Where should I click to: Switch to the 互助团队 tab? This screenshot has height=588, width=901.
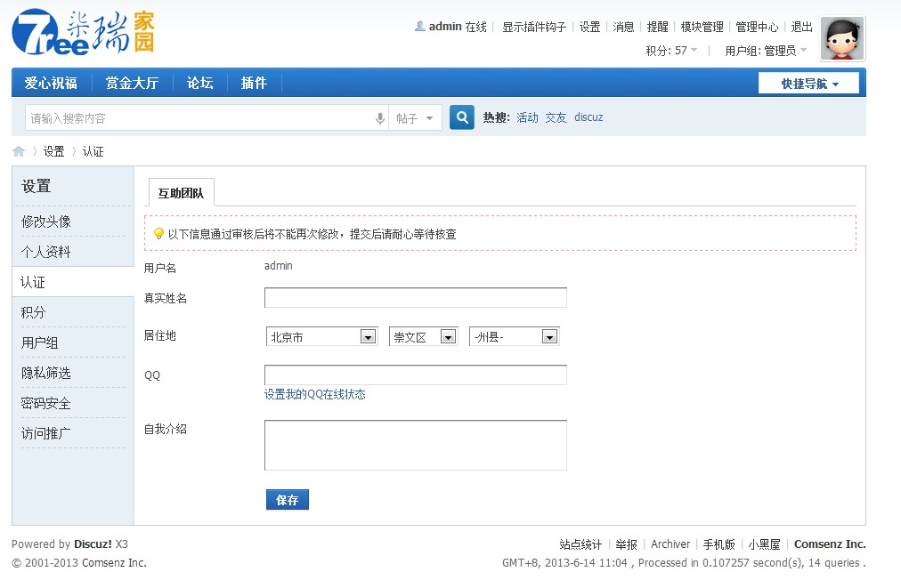point(181,193)
